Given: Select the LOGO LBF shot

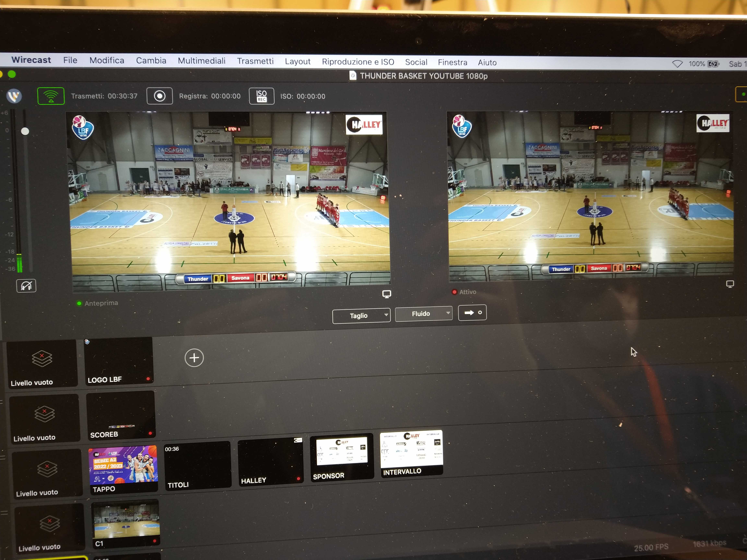Looking at the screenshot, I should [119, 361].
